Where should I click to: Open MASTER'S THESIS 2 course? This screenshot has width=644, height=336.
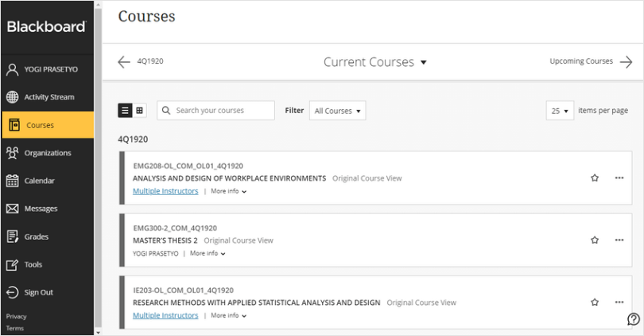click(x=165, y=240)
